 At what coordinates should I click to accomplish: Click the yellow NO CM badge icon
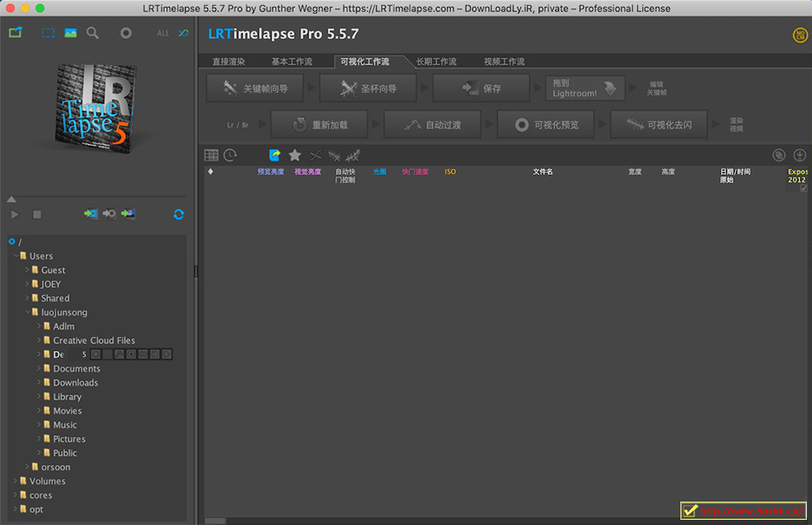(x=800, y=36)
